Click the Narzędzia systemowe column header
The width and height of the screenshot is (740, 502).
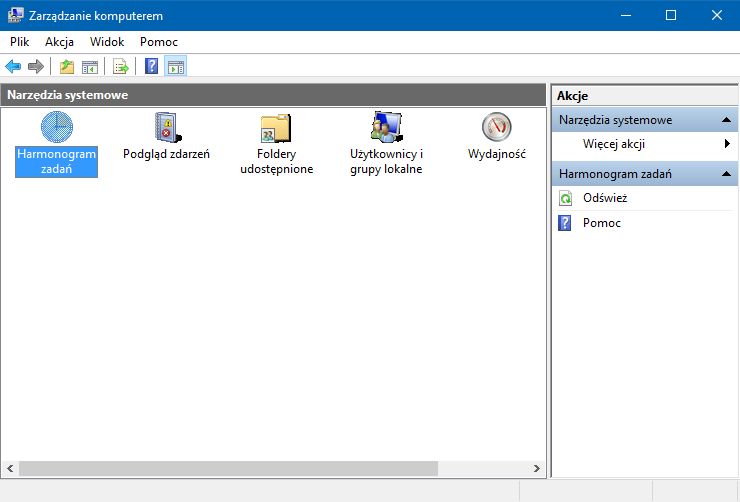pyautogui.click(x=273, y=95)
